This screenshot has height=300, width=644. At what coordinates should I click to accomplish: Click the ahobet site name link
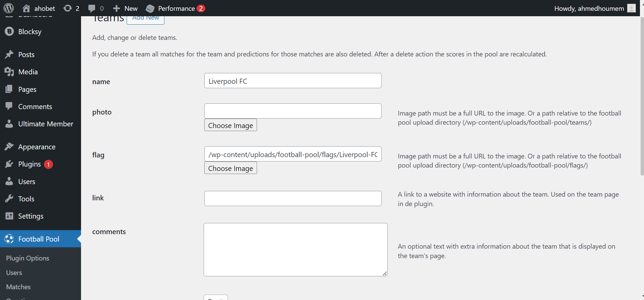[x=45, y=8]
